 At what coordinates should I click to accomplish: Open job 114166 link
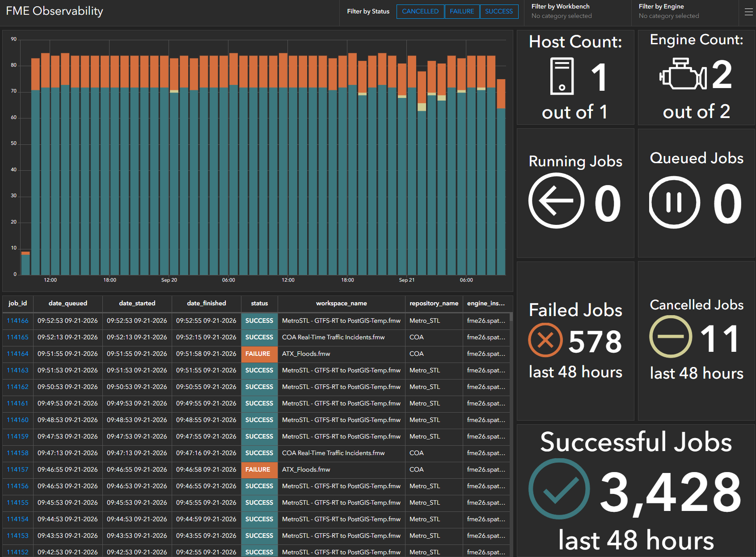pyautogui.click(x=17, y=321)
